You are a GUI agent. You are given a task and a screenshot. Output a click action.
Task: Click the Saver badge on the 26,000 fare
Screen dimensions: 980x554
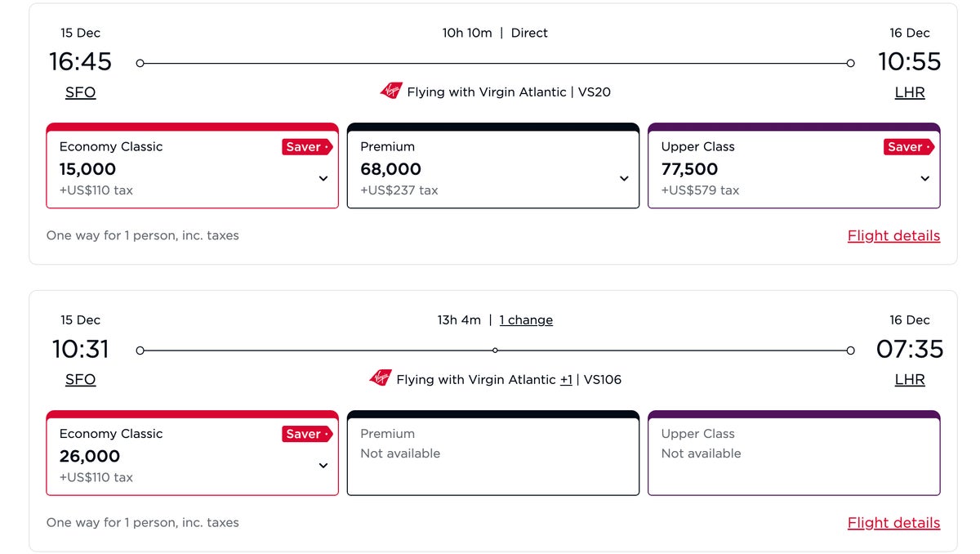point(306,434)
